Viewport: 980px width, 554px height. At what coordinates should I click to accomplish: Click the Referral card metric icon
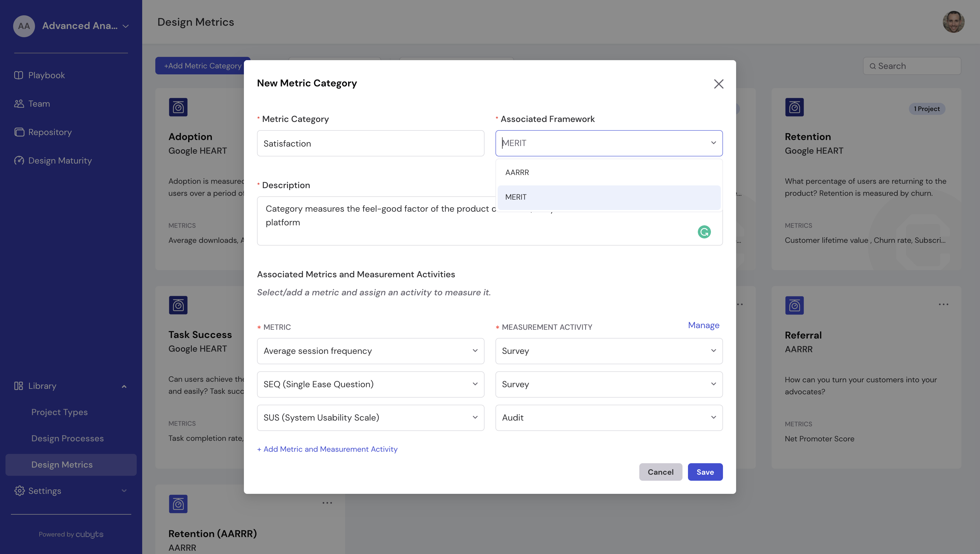794,305
